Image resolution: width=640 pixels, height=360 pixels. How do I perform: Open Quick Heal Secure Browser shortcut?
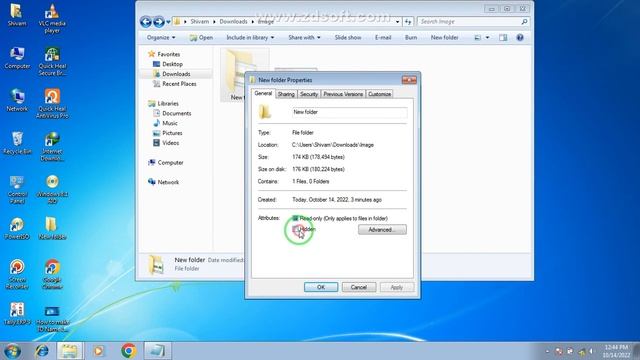(52, 61)
